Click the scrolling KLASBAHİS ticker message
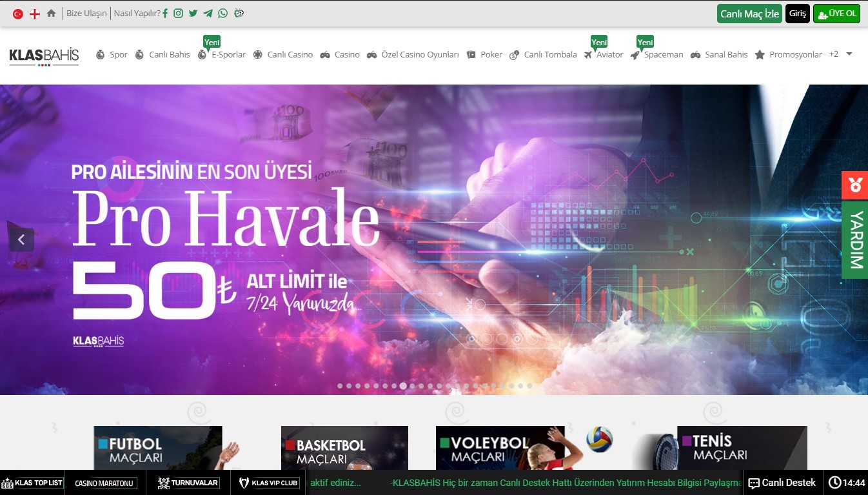868x495 pixels. pos(565,483)
